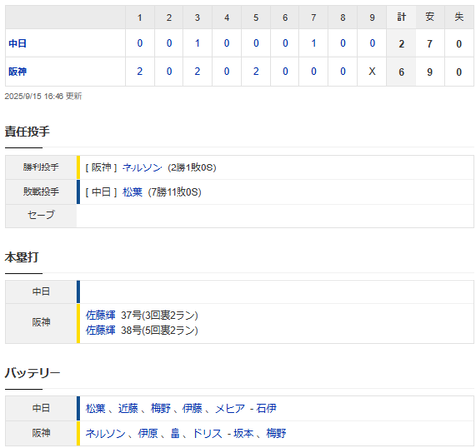Open 伊藤 in 中日 battery list
476x448 pixels.
tap(192, 408)
